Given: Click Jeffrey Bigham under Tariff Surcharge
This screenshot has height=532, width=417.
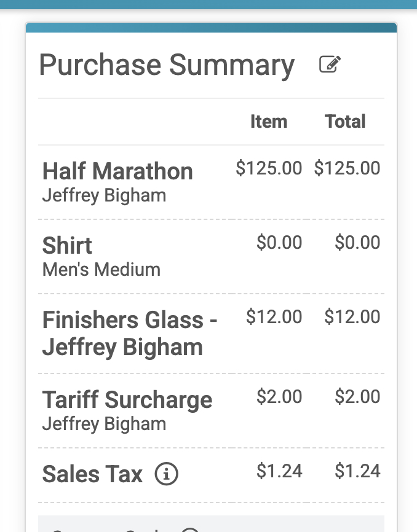Looking at the screenshot, I should tap(104, 424).
